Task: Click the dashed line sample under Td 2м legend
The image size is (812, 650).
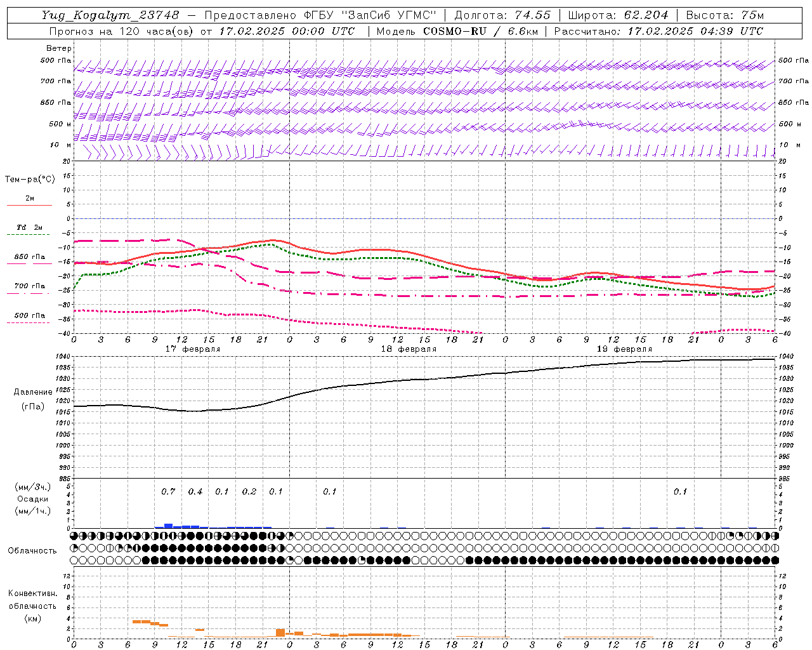Action: coord(29,235)
